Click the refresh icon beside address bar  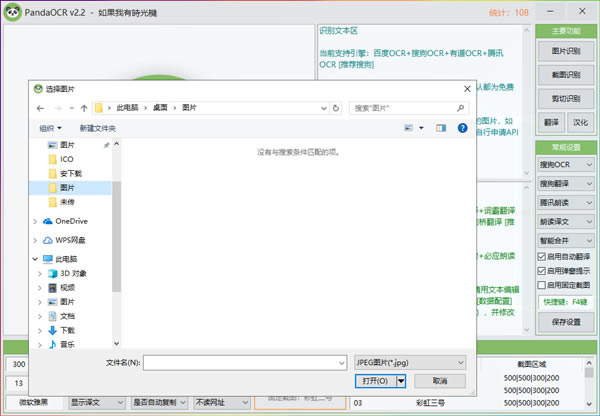coord(339,107)
